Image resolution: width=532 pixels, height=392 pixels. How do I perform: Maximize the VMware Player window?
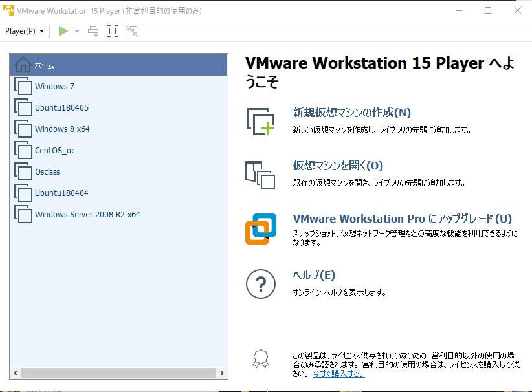488,10
